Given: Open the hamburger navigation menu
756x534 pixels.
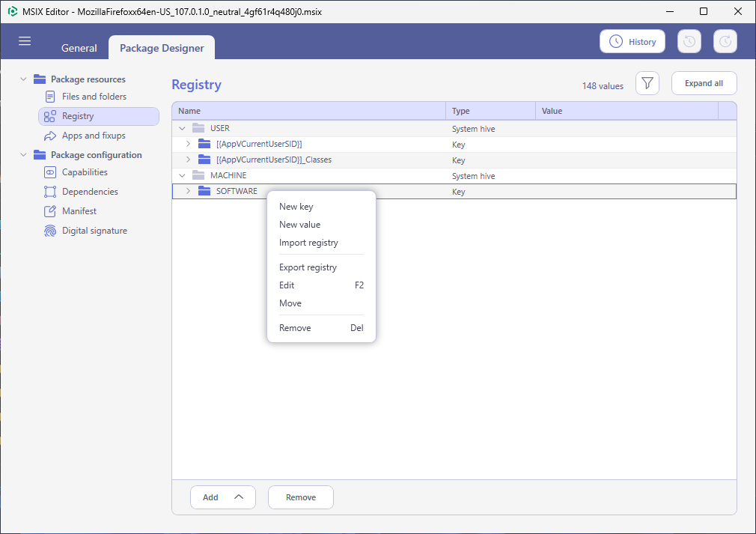Looking at the screenshot, I should coord(25,41).
